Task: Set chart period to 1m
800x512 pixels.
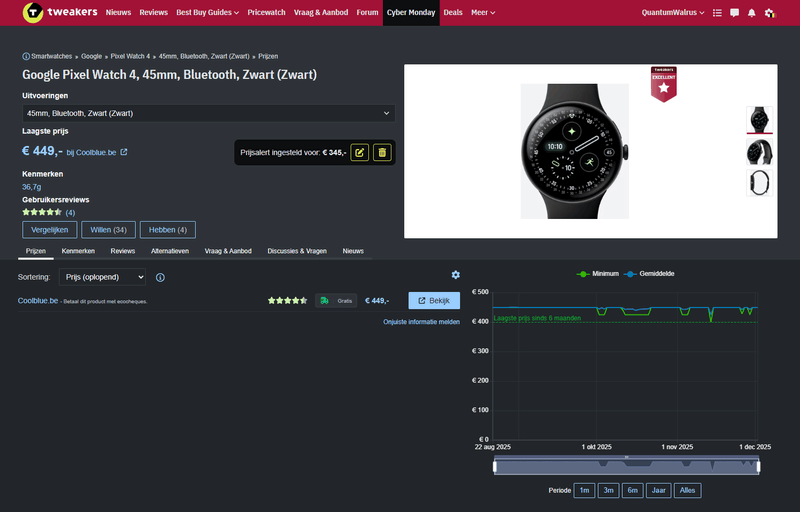Action: tap(584, 491)
